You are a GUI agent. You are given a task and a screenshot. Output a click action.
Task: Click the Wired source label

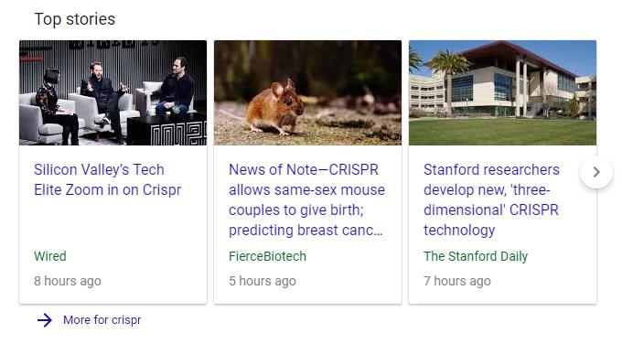pyautogui.click(x=50, y=256)
